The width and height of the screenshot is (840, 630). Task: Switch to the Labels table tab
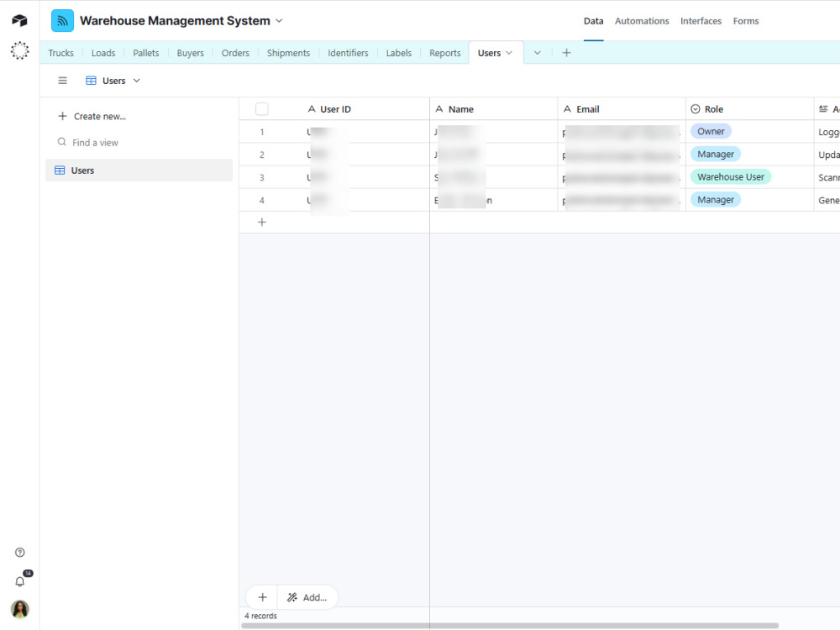tap(399, 53)
